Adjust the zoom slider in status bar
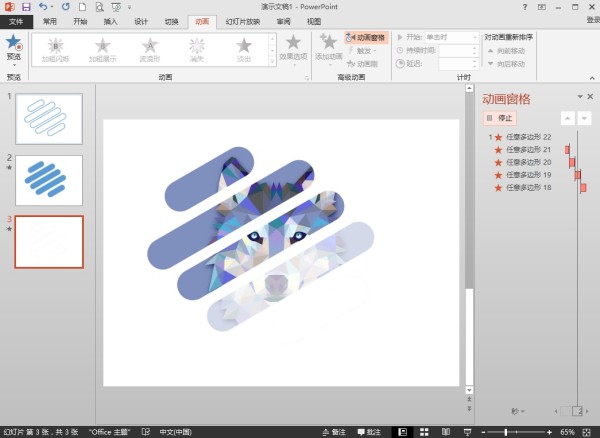Viewport: 600px width, 438px height. click(x=507, y=431)
